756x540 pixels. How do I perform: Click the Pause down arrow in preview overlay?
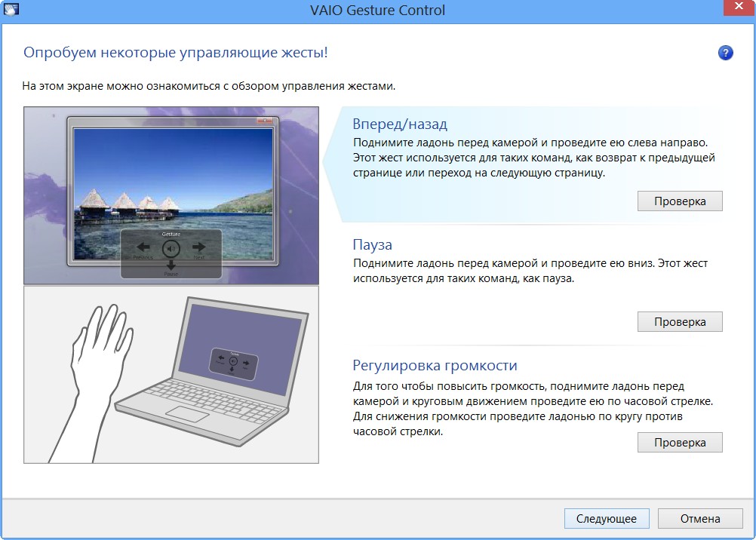coord(171,265)
